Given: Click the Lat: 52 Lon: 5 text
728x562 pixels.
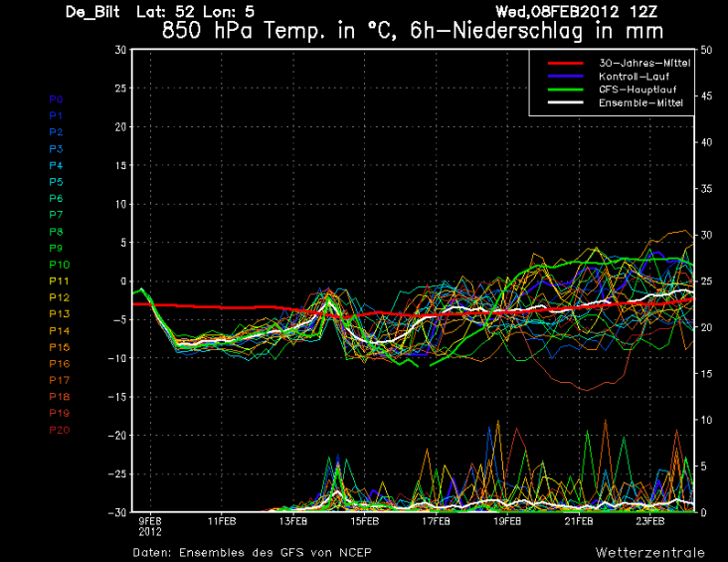Looking at the screenshot, I should [x=196, y=12].
